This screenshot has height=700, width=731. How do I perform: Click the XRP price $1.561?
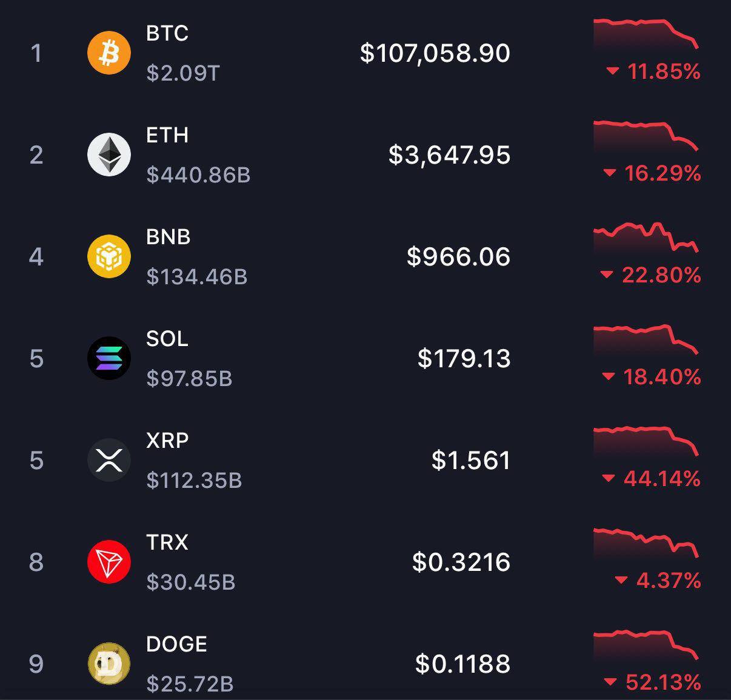[x=470, y=461]
